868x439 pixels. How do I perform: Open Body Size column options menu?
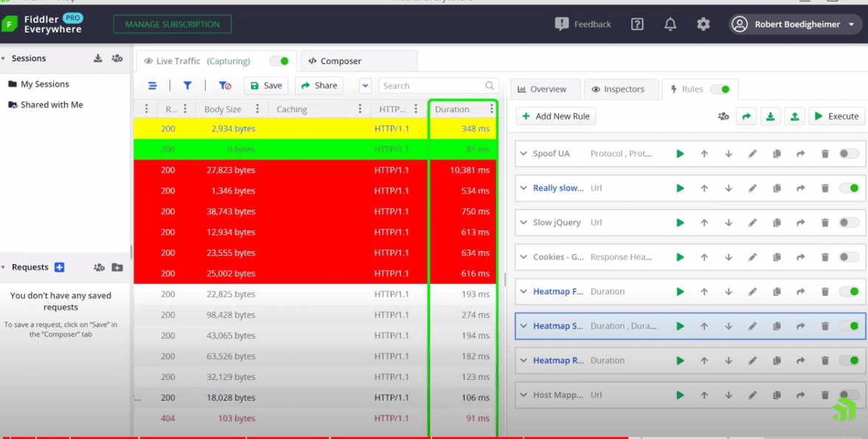[x=257, y=110]
